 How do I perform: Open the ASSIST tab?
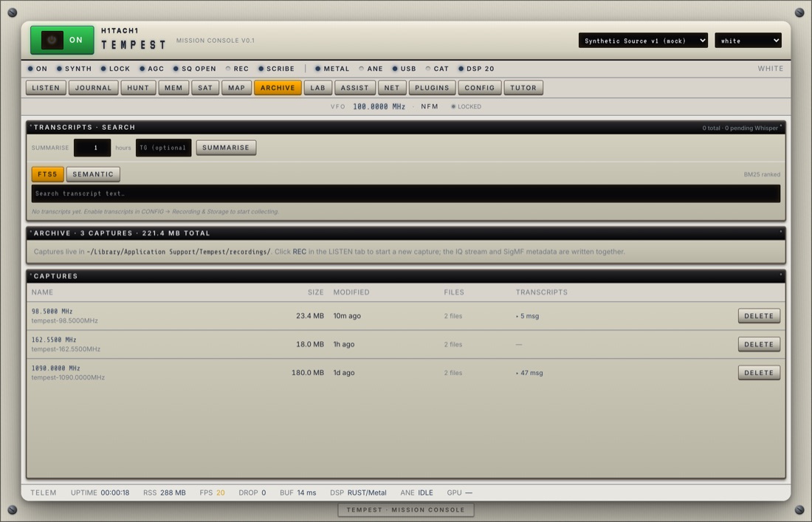pos(355,88)
